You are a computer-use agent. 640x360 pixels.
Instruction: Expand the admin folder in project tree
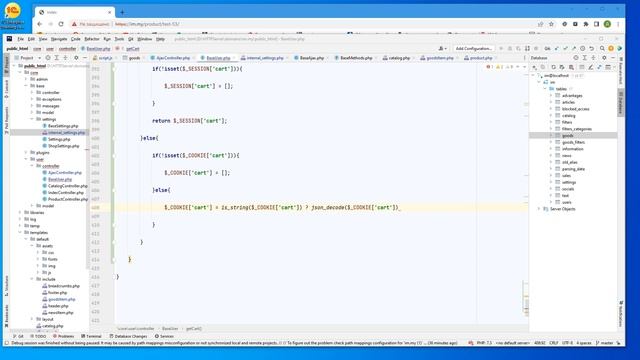point(26,79)
